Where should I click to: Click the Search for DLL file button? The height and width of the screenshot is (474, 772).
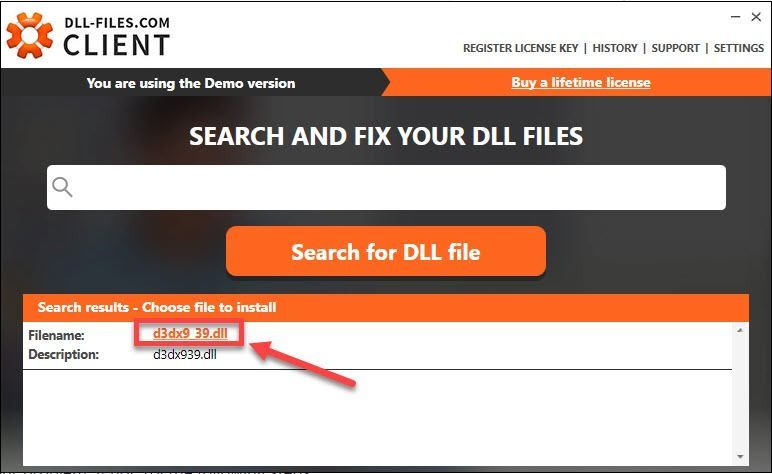386,251
